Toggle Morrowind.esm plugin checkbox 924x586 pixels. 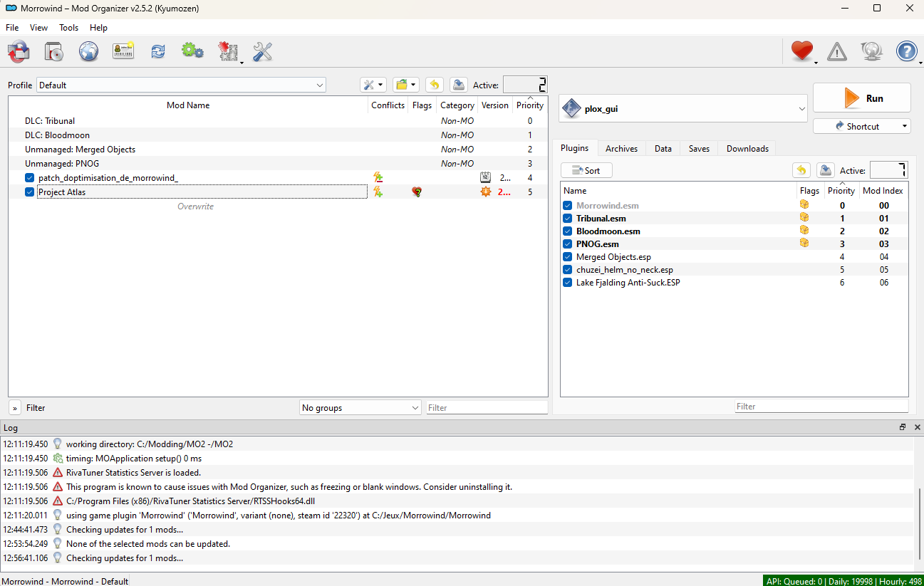568,205
